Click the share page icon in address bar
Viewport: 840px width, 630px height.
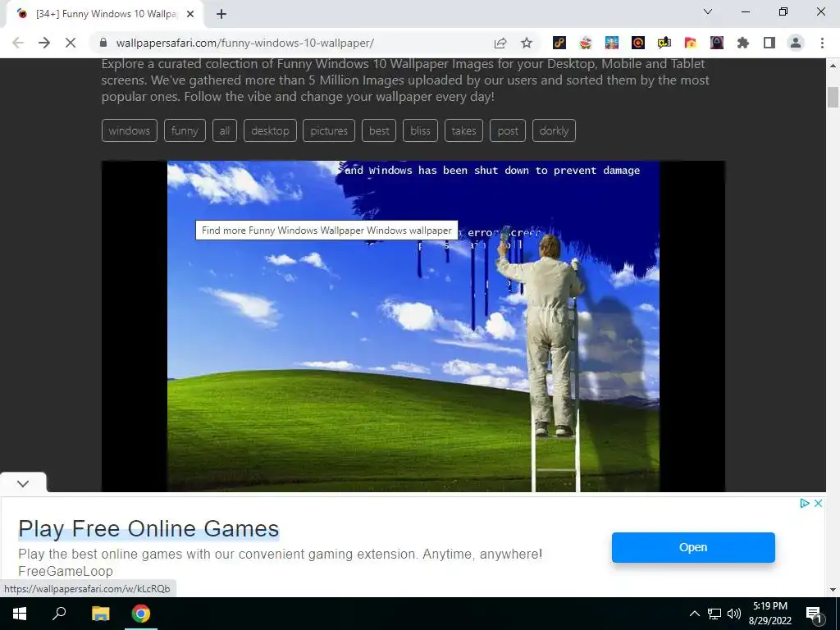click(x=500, y=43)
